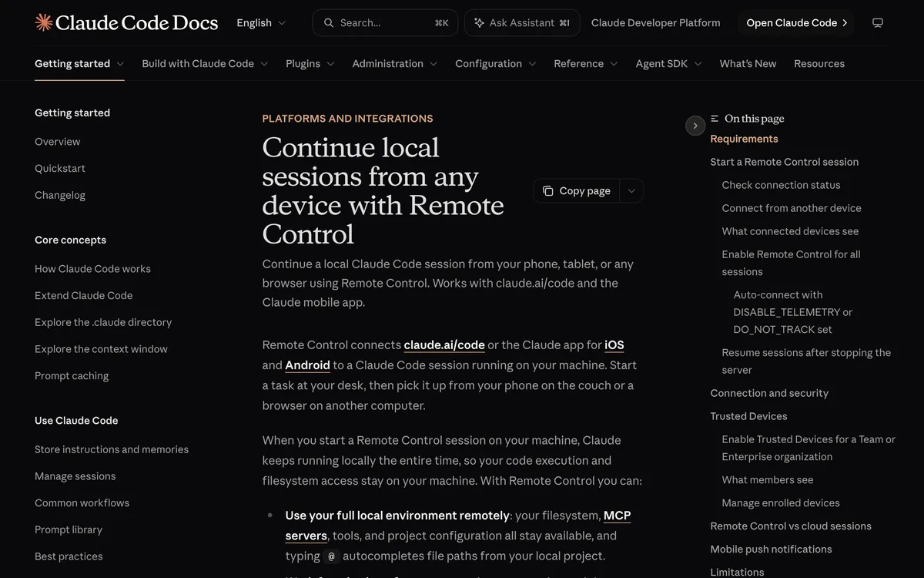Jump to Auto-connect with DISABLE_TELEMETRY section
Viewport: 924px width, 578px height.
click(793, 312)
